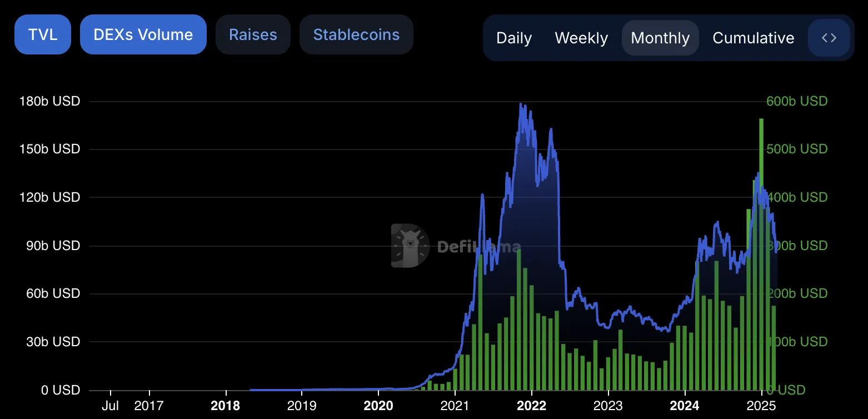868x419 pixels.
Task: Enable the Stablecoins chart overlay
Action: 356,34
